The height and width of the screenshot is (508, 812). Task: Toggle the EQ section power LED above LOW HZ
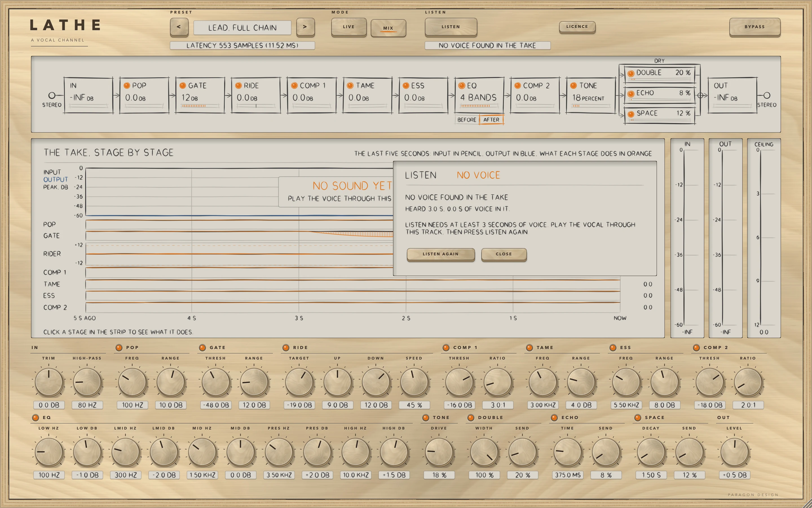click(x=36, y=418)
